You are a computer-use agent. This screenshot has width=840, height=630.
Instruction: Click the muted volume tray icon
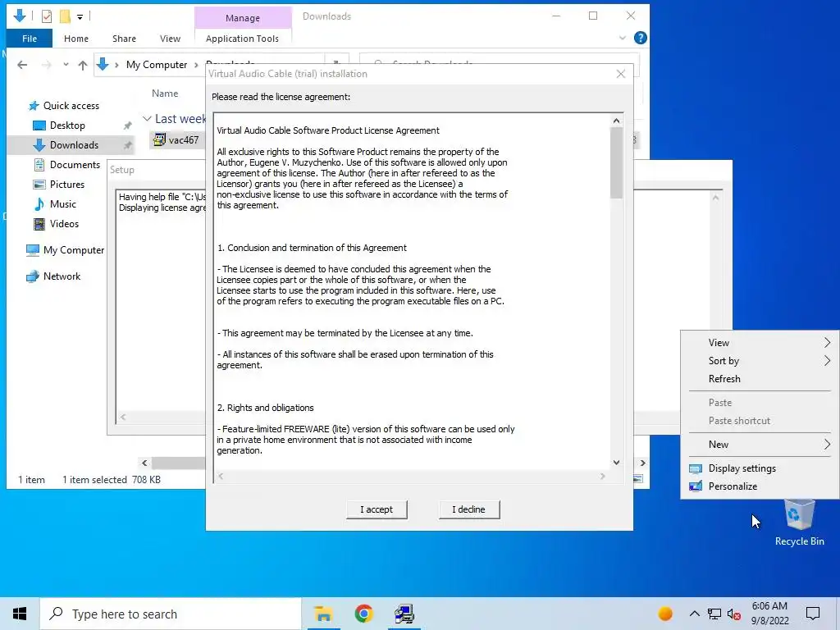click(x=734, y=614)
